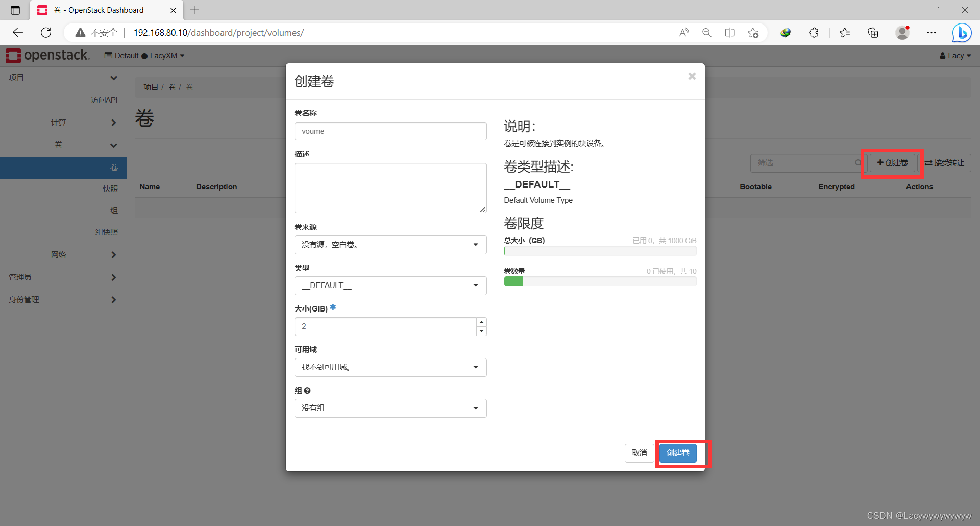Start read aloud from the address bar icon

click(684, 32)
